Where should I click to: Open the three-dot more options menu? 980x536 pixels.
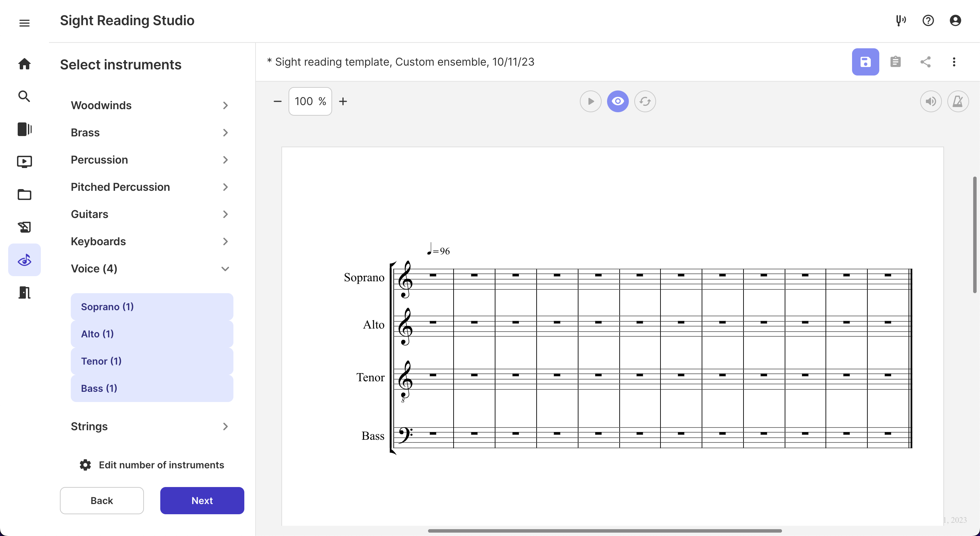[x=954, y=62]
